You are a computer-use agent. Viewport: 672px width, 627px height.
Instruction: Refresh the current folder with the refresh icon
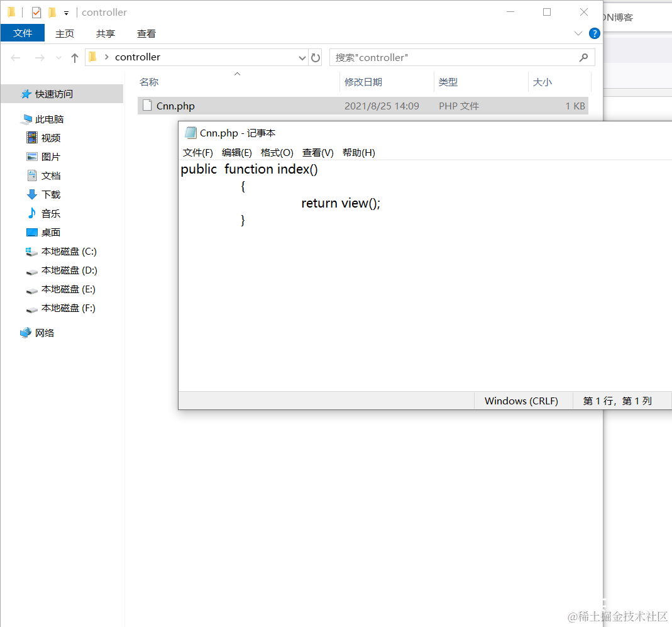[316, 57]
